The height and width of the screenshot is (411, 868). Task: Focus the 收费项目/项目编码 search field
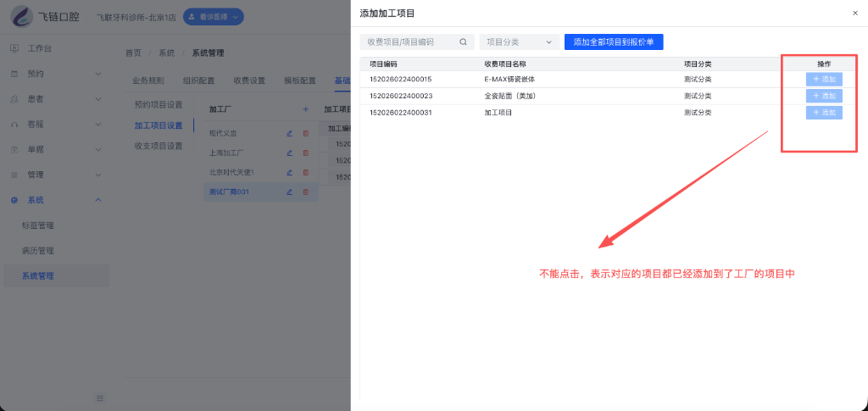coord(417,42)
